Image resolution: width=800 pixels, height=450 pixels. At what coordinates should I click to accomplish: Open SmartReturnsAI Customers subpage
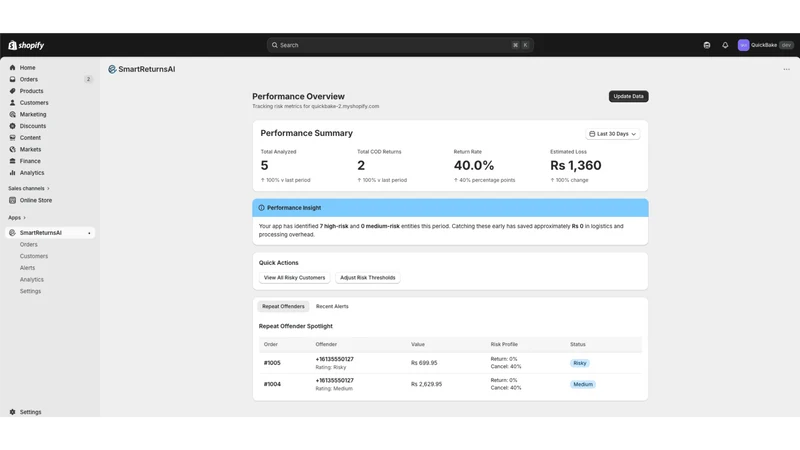pyautogui.click(x=34, y=256)
